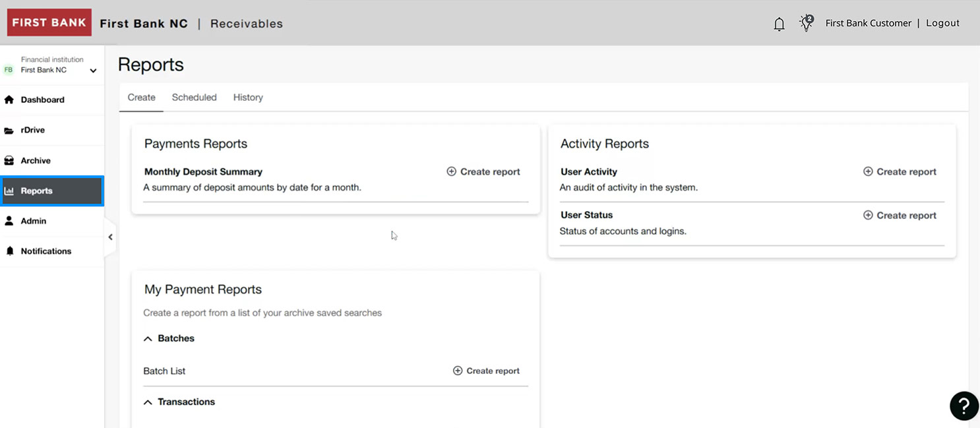Open the lightbulb tips icon

pyautogui.click(x=806, y=23)
